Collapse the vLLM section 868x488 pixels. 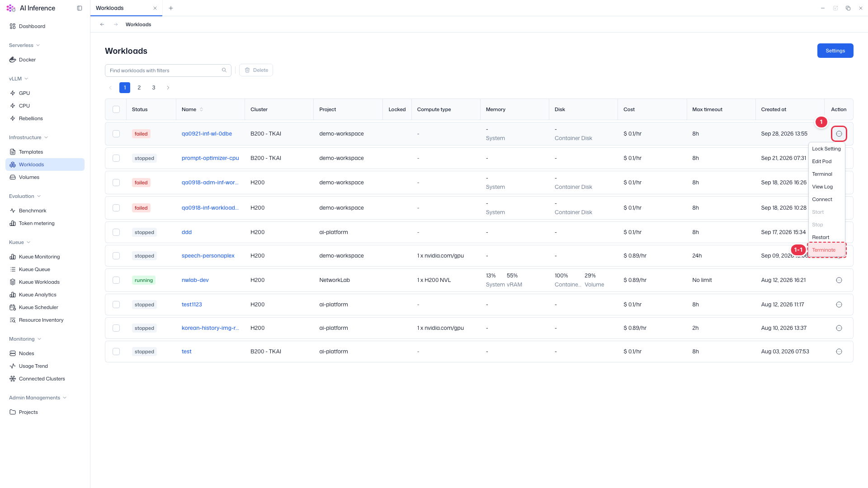click(x=19, y=79)
